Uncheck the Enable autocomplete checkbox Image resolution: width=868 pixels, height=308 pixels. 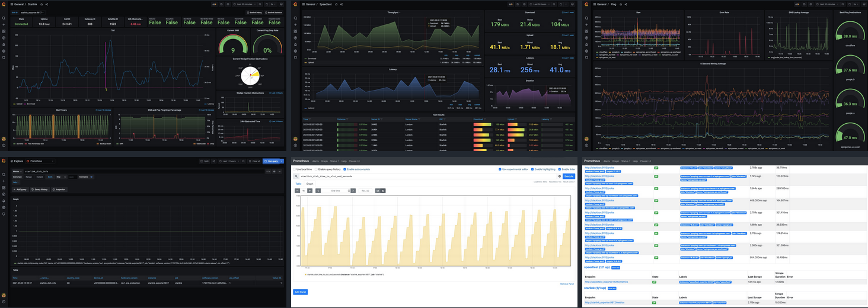point(344,169)
